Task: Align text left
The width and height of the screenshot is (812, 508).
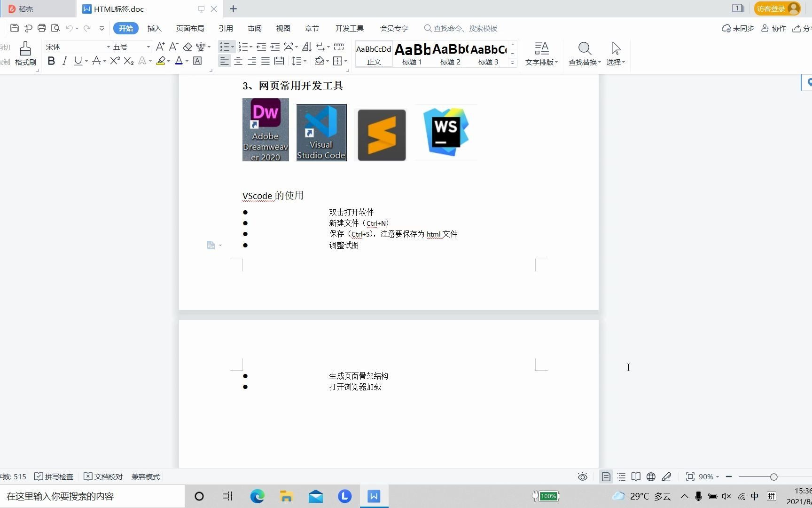Action: point(225,61)
